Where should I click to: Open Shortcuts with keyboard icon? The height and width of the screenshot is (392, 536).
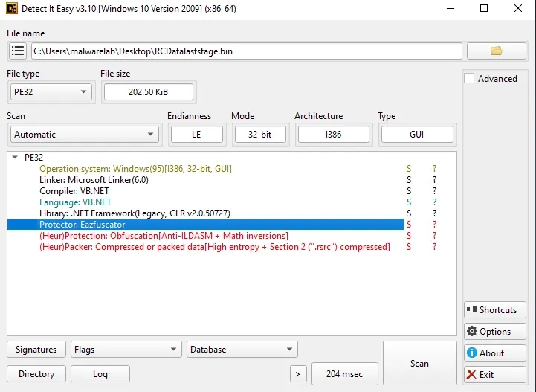pos(494,310)
